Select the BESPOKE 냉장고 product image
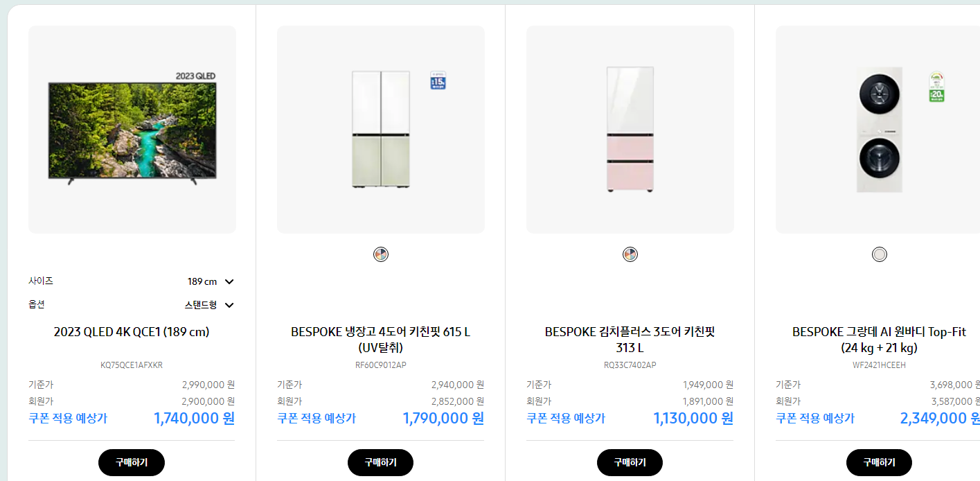980x481 pixels. (x=380, y=128)
